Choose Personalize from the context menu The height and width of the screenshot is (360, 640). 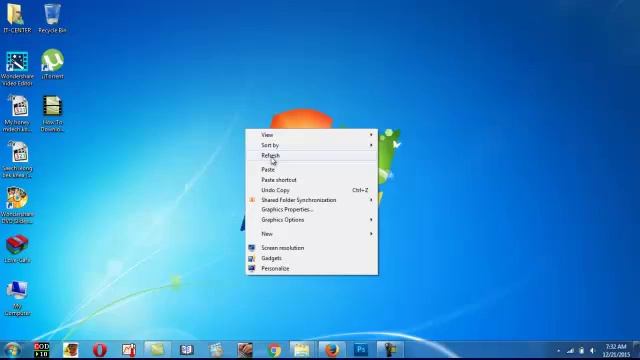[312, 269]
